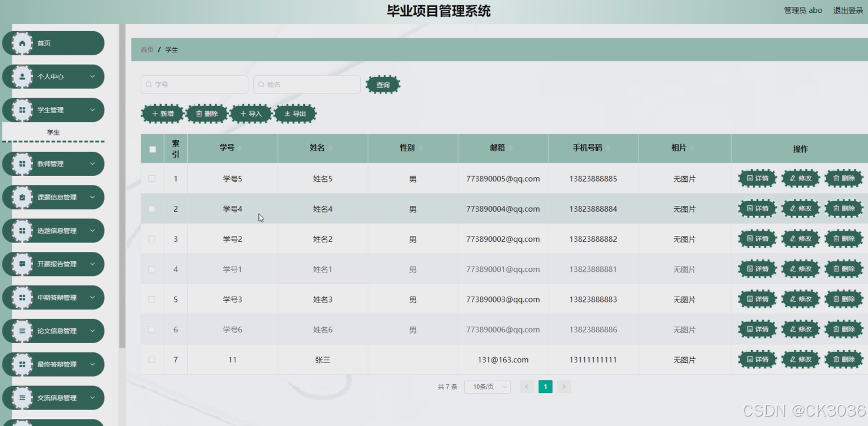
Task: Open 详情 for row 学号5
Action: tap(757, 178)
